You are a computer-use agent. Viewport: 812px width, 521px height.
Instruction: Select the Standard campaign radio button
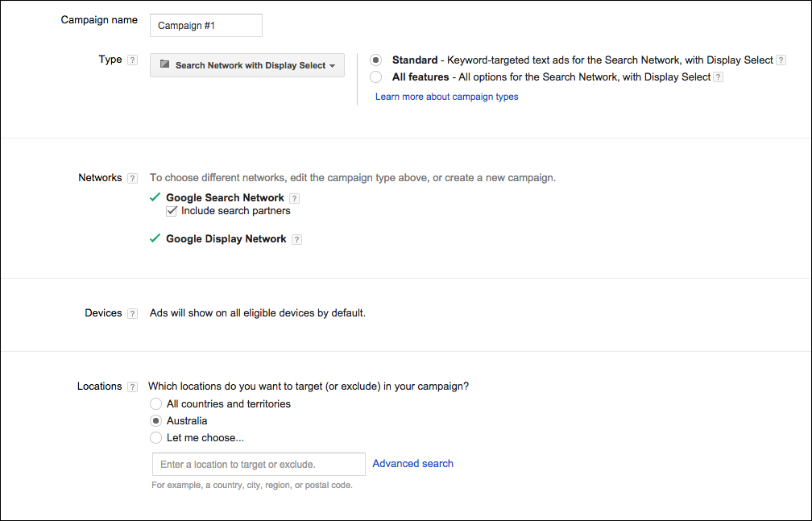[375, 60]
